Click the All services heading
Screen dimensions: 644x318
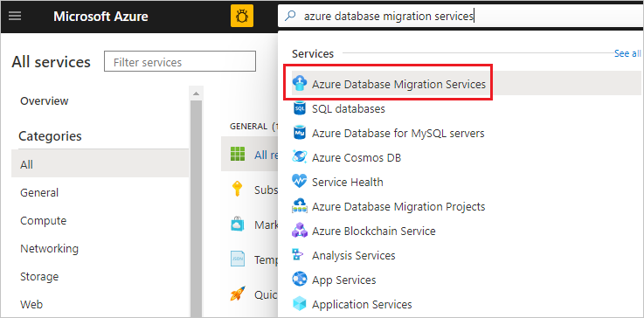click(x=51, y=62)
